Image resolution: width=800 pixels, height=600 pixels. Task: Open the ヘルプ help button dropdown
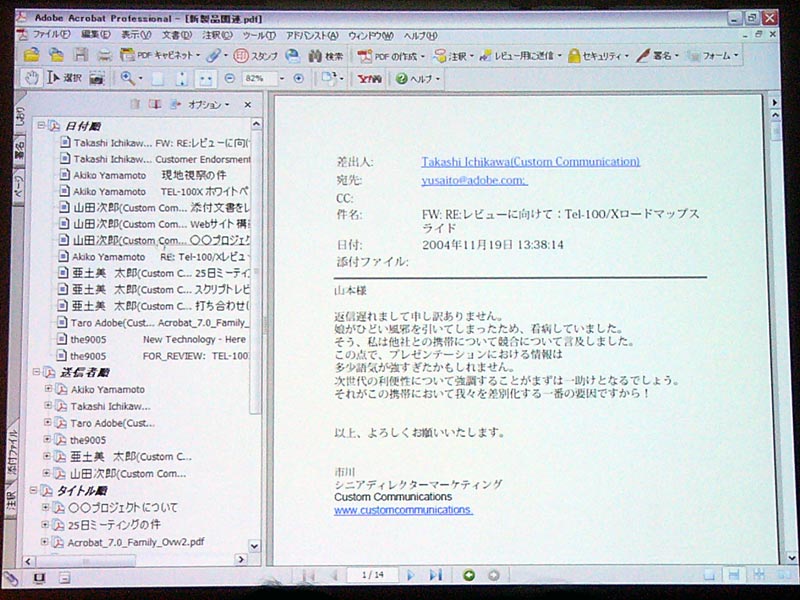coord(418,79)
